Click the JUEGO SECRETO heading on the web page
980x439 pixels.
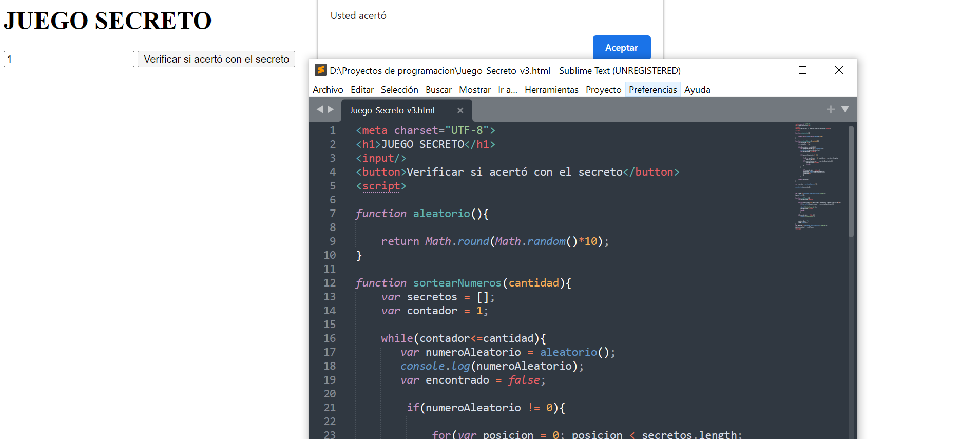tap(108, 21)
